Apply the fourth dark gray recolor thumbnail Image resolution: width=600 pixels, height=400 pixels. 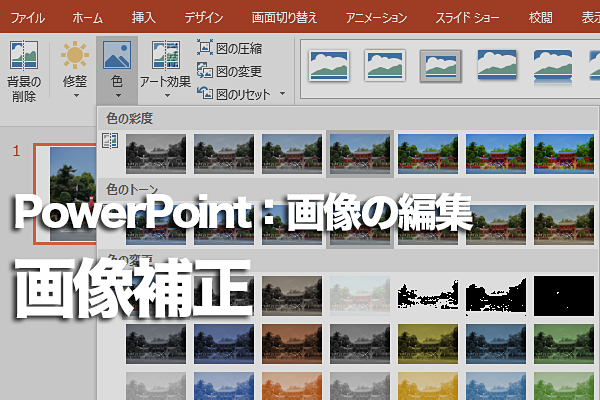tap(360, 344)
